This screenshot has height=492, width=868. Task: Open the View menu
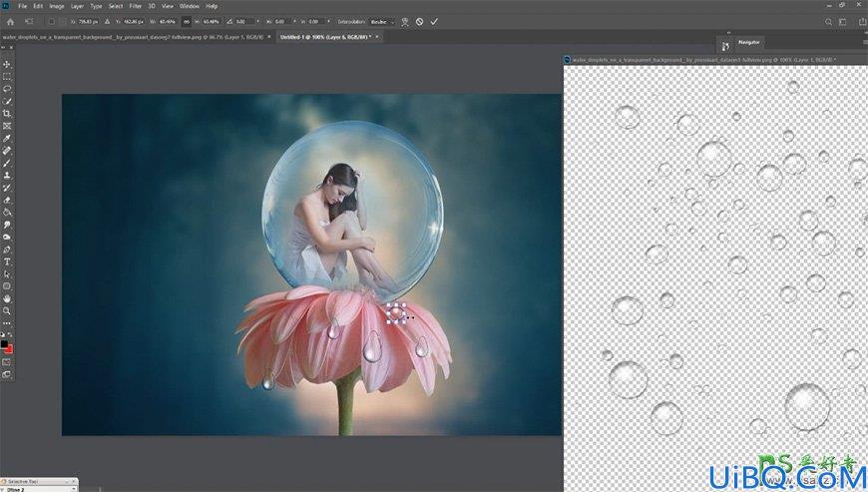click(x=168, y=6)
